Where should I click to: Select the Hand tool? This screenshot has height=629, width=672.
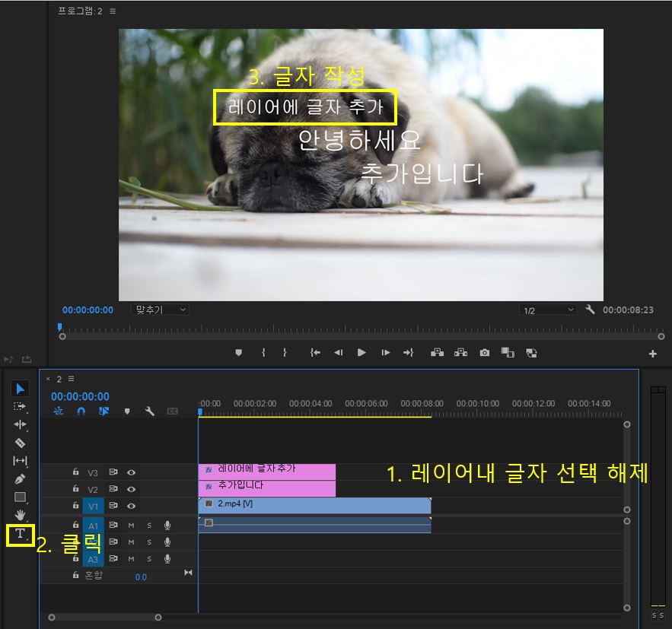click(x=20, y=515)
